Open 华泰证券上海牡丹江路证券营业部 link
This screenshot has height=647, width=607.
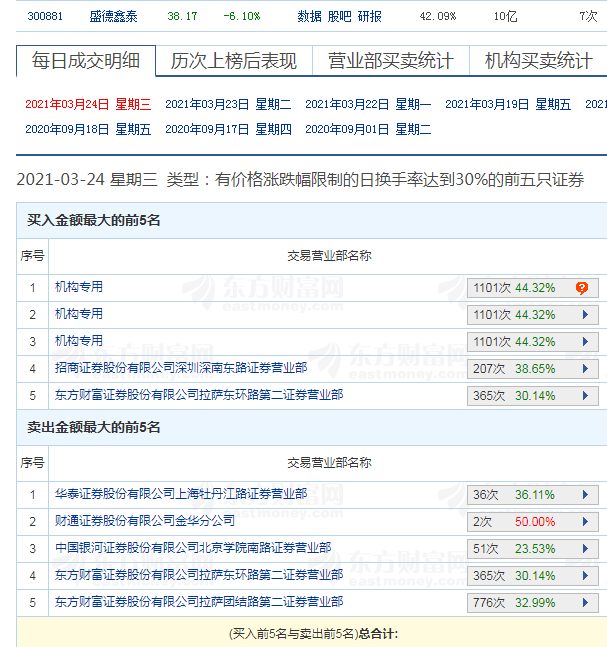pos(181,494)
